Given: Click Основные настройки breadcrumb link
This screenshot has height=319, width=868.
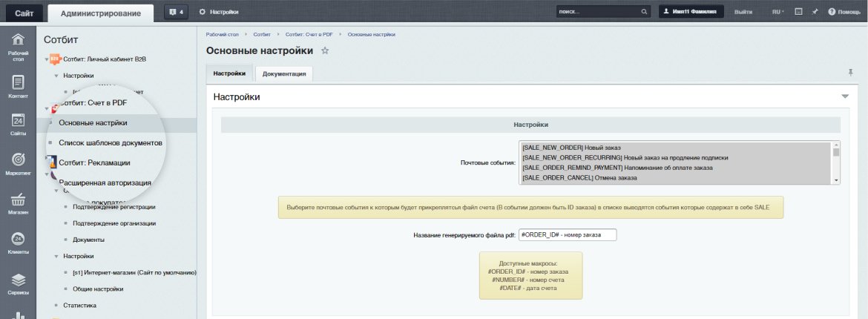Looking at the screenshot, I should tap(372, 34).
